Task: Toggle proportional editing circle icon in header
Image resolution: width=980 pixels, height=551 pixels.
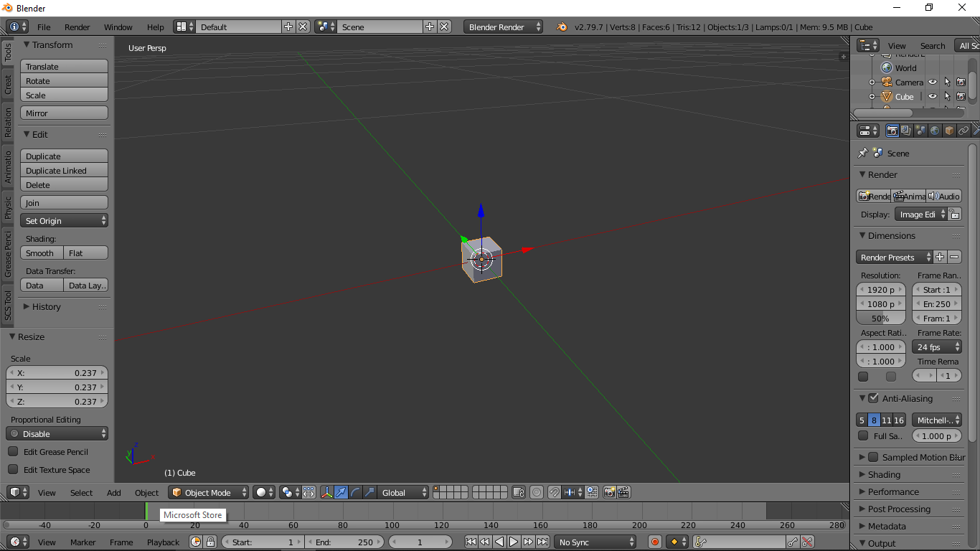Action: (x=537, y=492)
